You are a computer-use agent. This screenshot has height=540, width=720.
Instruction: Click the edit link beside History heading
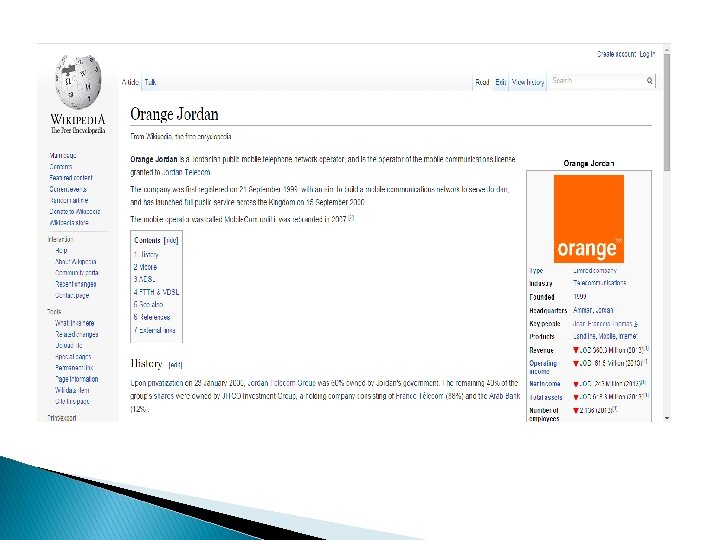(175, 365)
